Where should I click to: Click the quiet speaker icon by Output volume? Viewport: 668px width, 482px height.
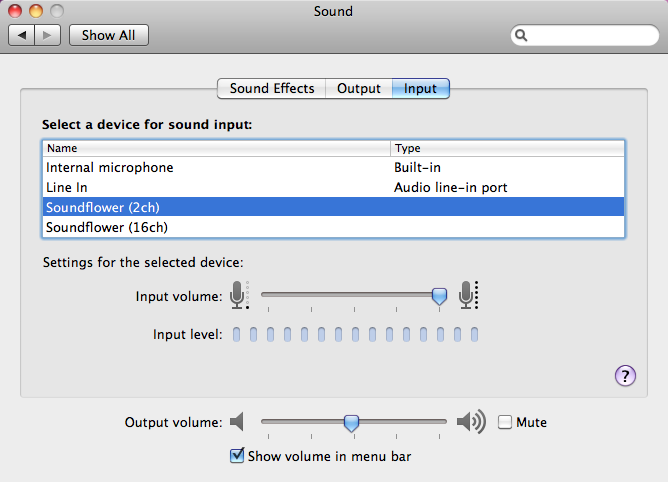[236, 422]
